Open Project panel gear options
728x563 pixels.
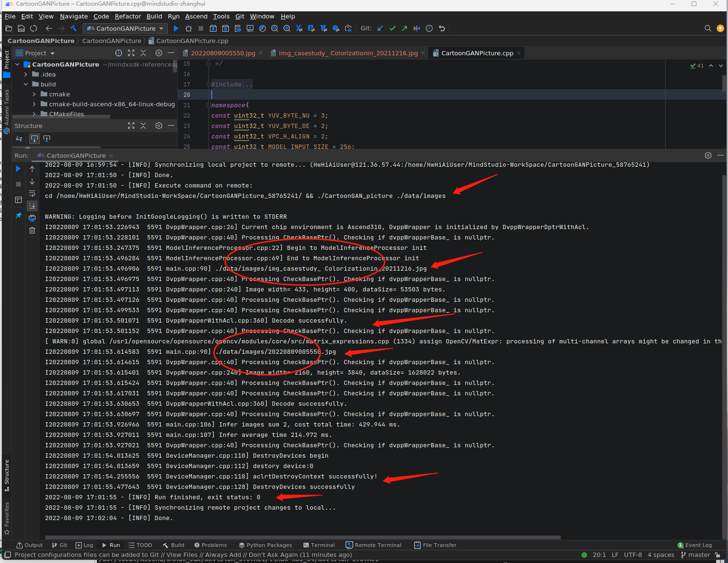159,53
